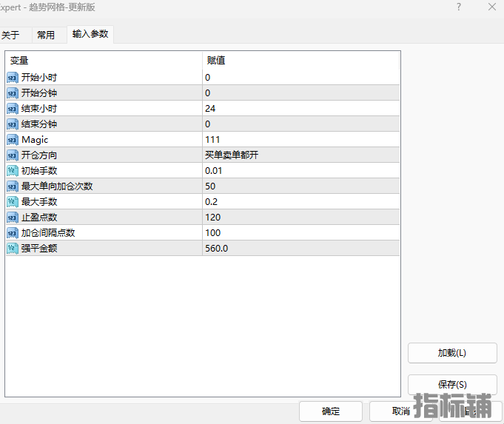Select the Magic variable name
This screenshot has width=504, height=424.
35,140
